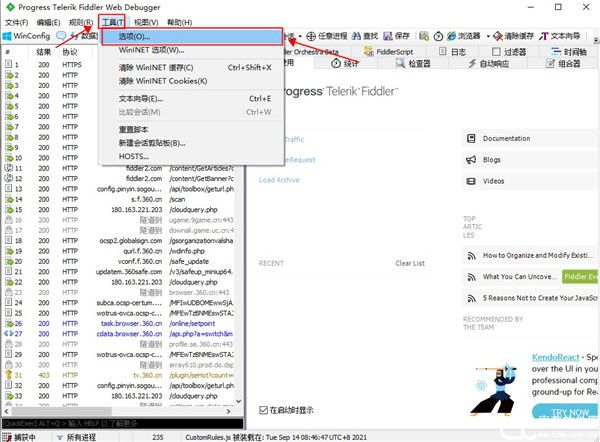Viewport: 600px width, 442px height.
Task: Open the Videos link
Action: (493, 181)
